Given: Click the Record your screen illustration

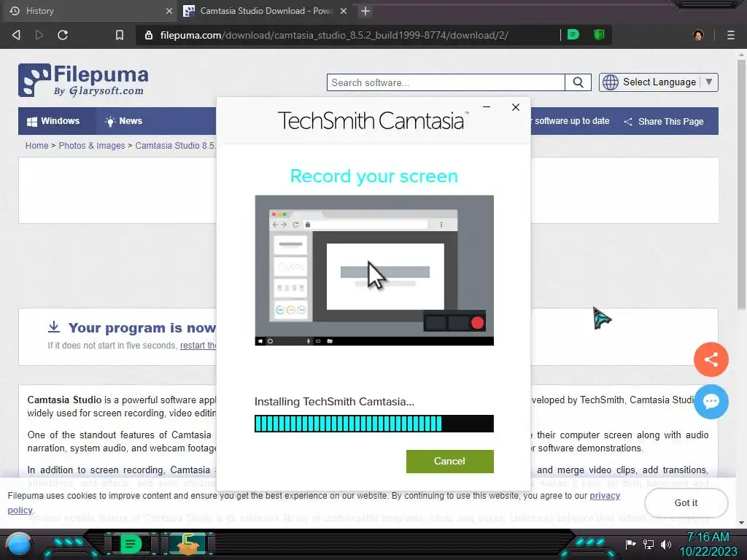Looking at the screenshot, I should click(374, 270).
